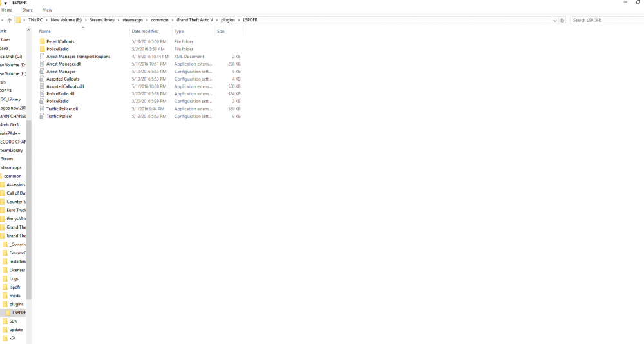The height and width of the screenshot is (344, 644).
Task: Click the Search LSPDFR field
Action: 607,20
